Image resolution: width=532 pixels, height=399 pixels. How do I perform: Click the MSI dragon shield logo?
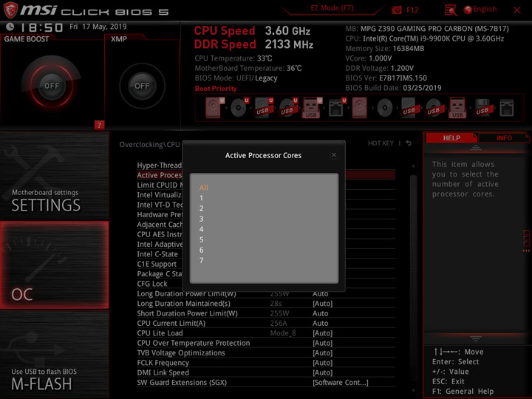10,10
